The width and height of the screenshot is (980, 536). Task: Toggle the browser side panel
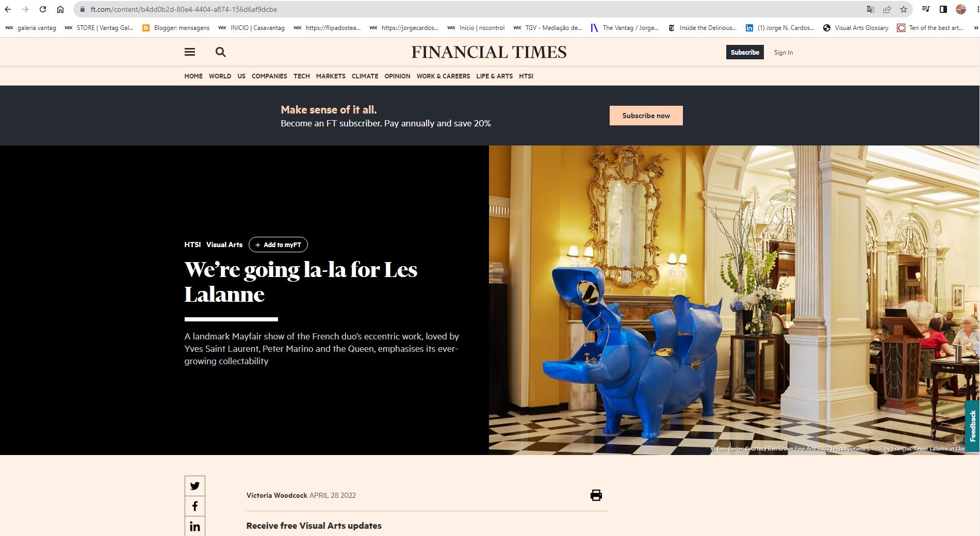pyautogui.click(x=943, y=9)
